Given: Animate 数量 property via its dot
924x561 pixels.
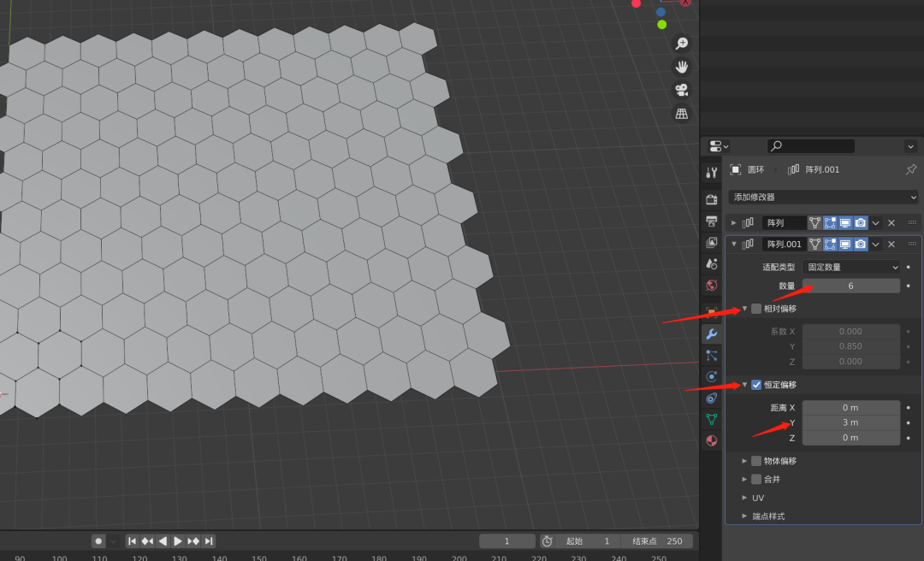Looking at the screenshot, I should tap(908, 286).
